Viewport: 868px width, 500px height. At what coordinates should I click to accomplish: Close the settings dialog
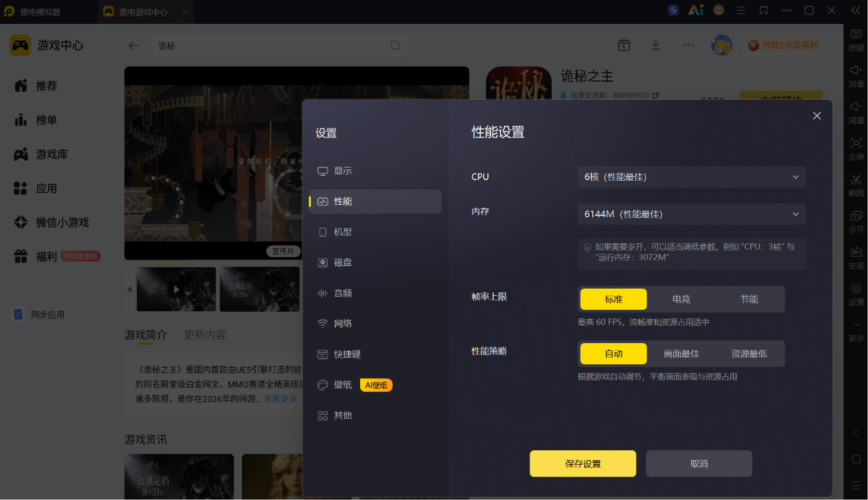point(817,116)
